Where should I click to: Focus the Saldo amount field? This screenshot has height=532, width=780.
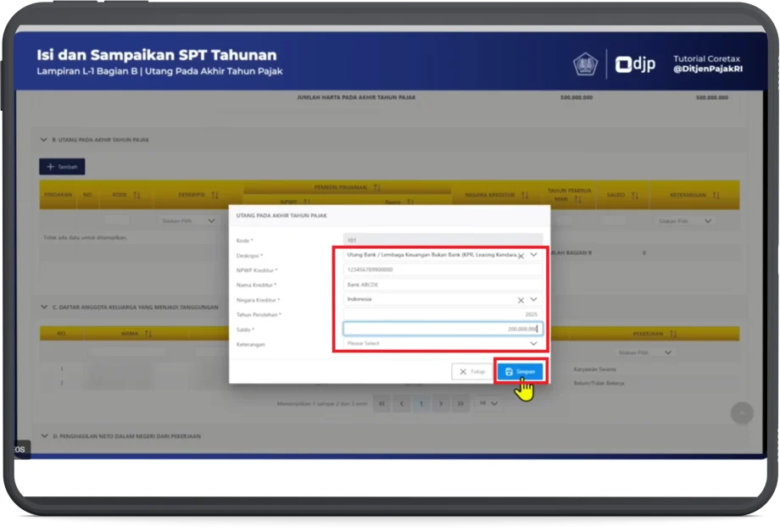pyautogui.click(x=442, y=329)
